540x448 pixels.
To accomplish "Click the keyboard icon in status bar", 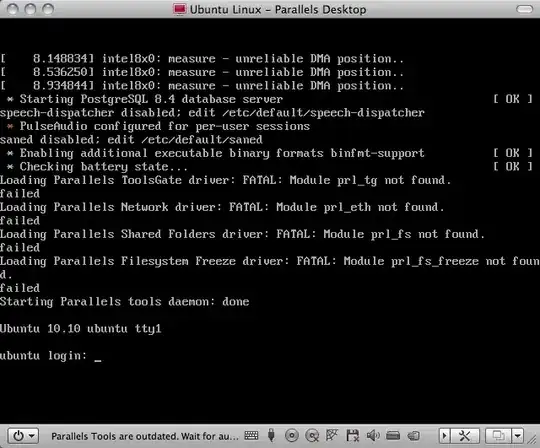I will coord(251,436).
